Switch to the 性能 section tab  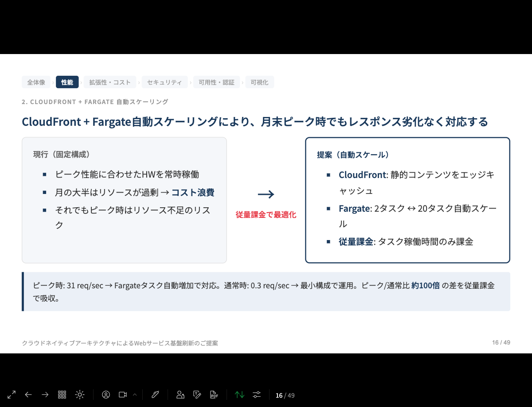(x=67, y=82)
